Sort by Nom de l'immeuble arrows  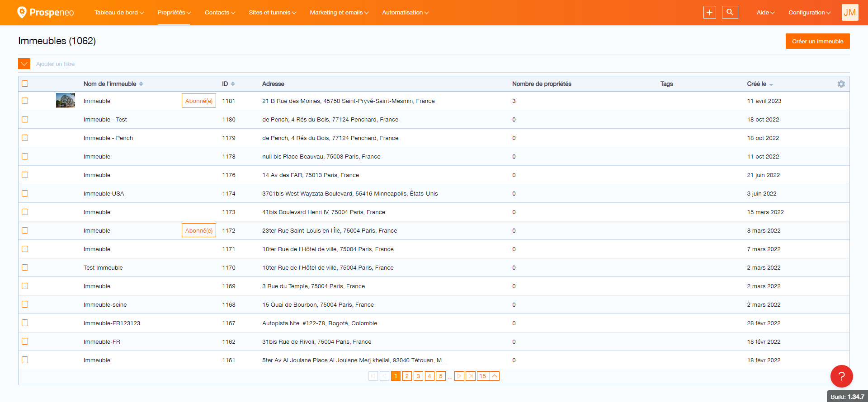tap(141, 84)
